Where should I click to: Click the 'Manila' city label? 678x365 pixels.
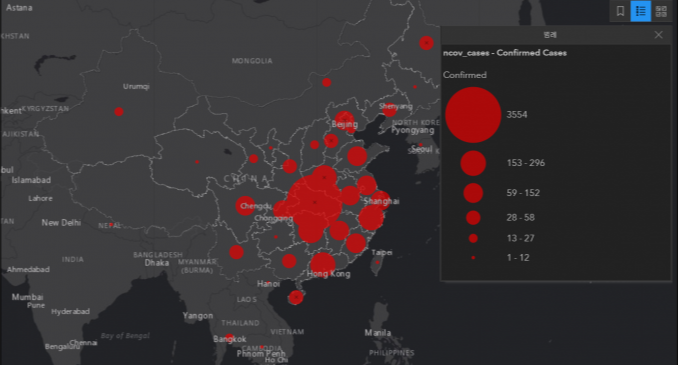click(x=377, y=333)
